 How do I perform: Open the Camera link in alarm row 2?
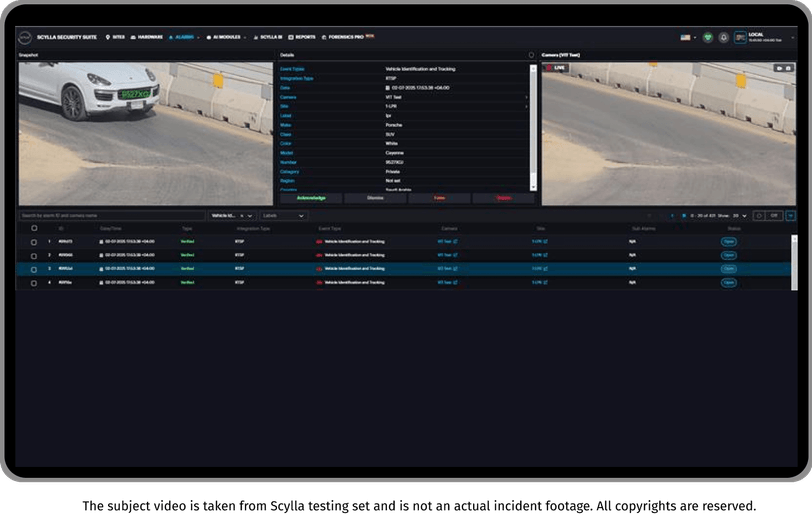[x=447, y=255]
